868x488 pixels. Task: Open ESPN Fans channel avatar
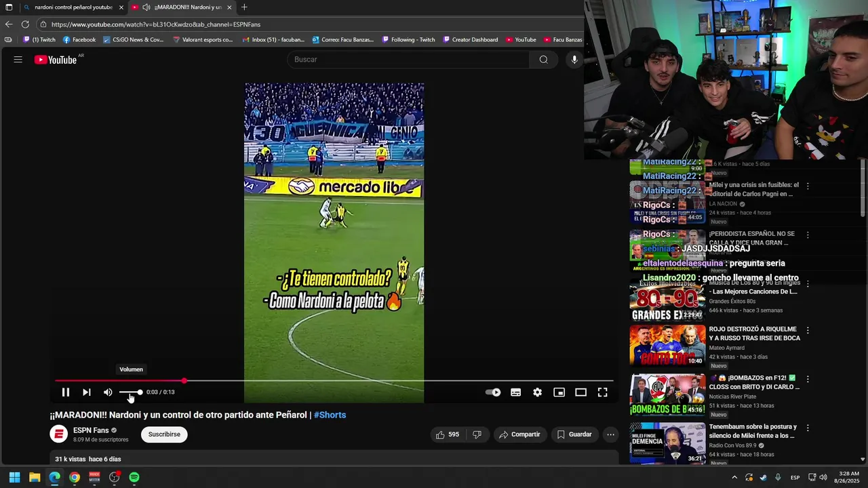click(59, 434)
